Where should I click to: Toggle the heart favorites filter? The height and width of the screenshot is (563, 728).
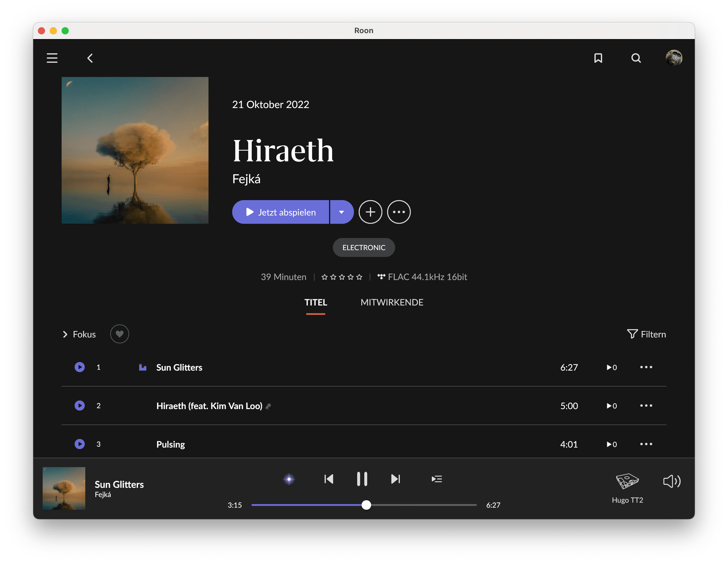click(119, 334)
